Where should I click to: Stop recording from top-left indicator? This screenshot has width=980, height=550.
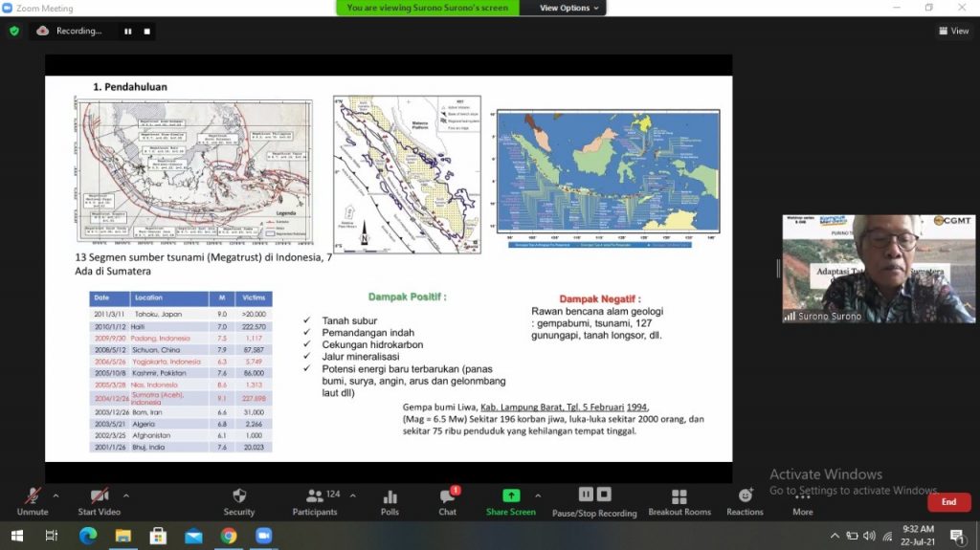(146, 32)
